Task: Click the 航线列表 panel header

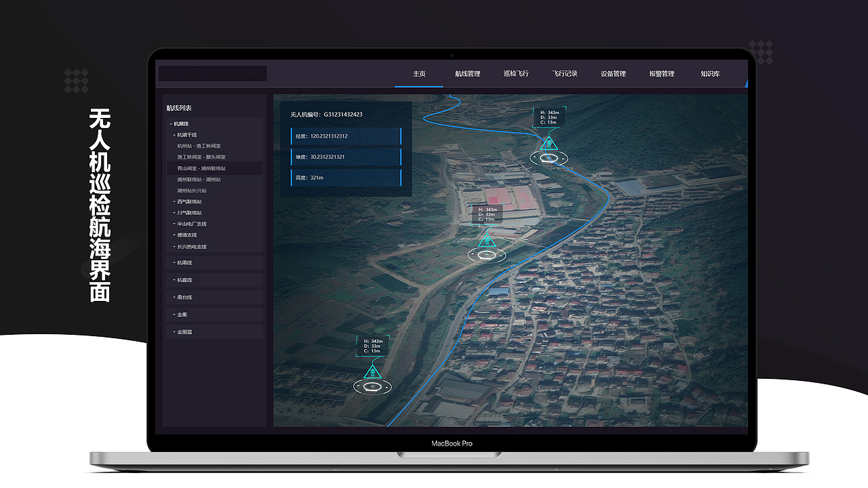Action: [x=179, y=108]
